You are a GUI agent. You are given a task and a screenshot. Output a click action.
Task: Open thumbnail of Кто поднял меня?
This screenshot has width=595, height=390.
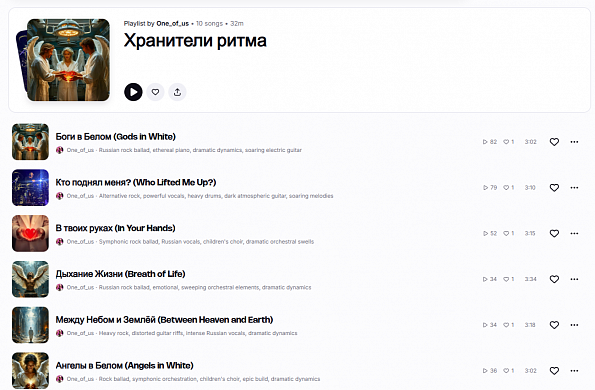[30, 188]
